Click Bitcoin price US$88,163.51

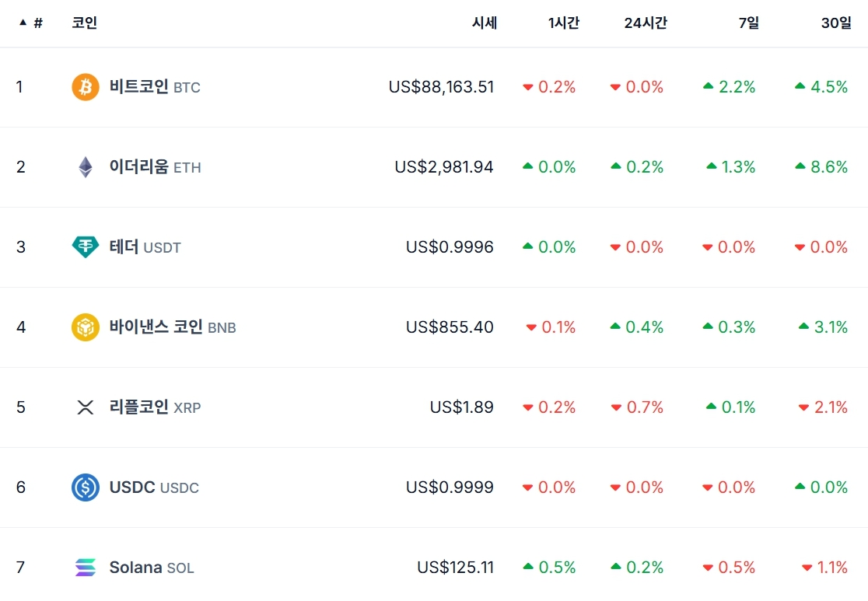pos(441,87)
